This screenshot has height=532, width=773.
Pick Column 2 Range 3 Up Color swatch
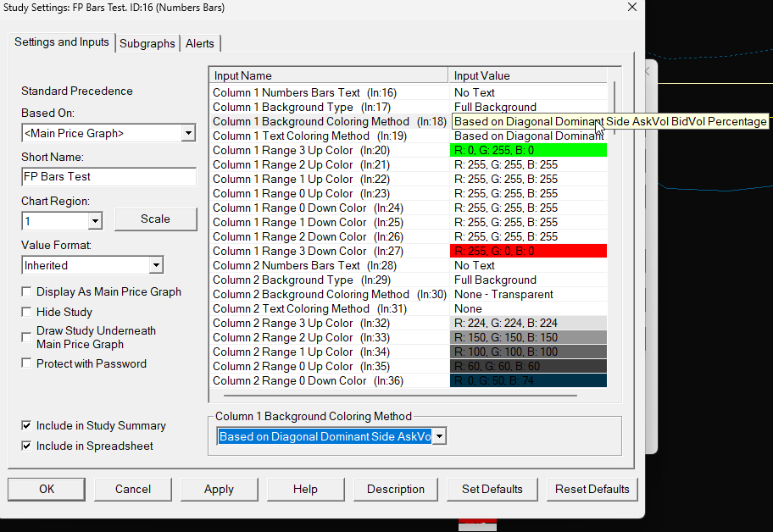[x=528, y=323]
